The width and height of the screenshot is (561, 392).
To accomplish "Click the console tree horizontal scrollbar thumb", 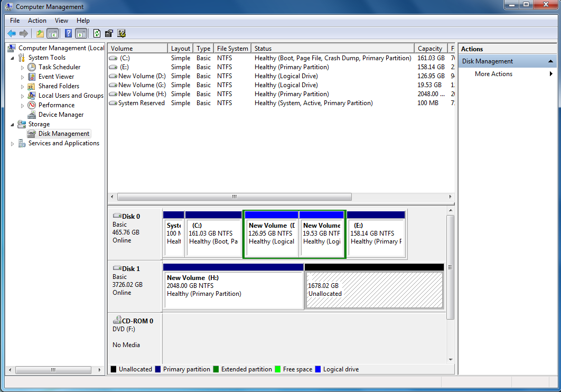I will pyautogui.click(x=53, y=370).
